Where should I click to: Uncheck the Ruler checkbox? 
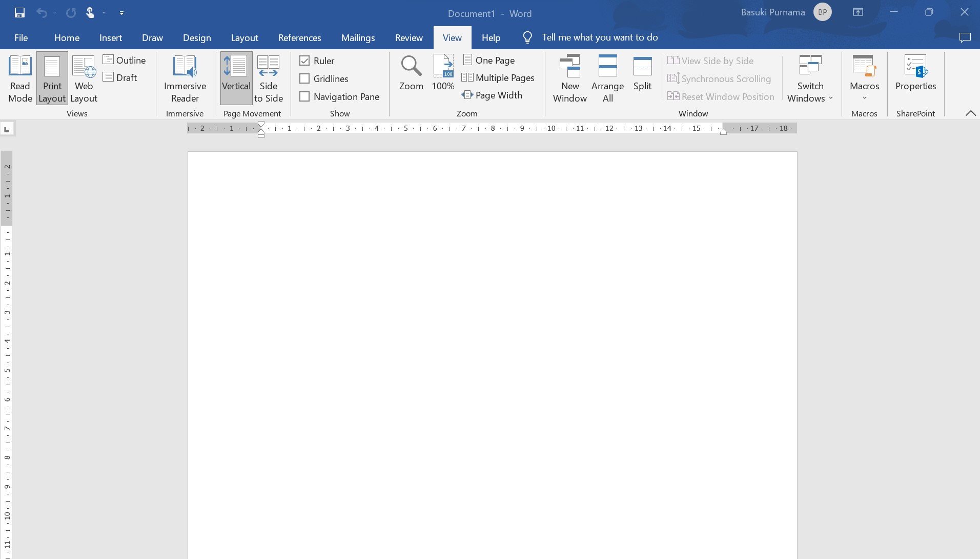tap(304, 61)
